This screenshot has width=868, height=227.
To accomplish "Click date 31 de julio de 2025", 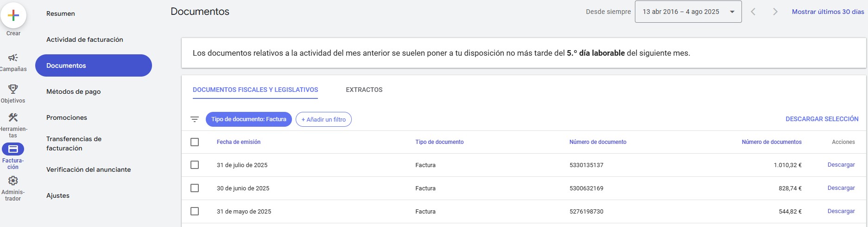I will tap(242, 165).
